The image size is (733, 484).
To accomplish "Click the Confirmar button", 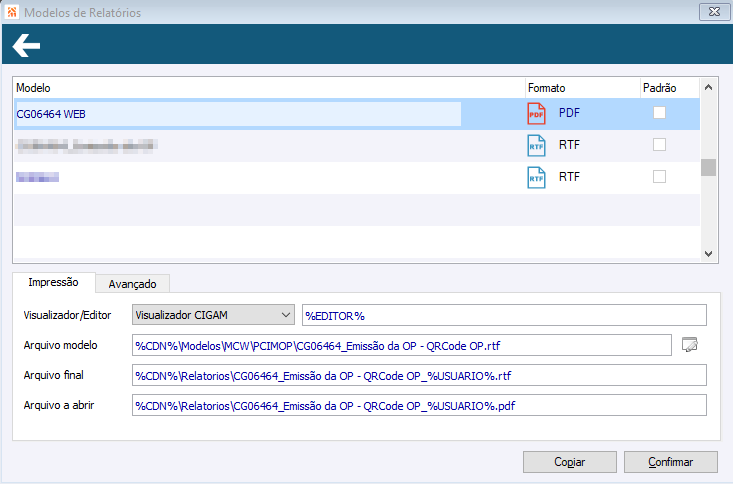I will click(x=670, y=462).
